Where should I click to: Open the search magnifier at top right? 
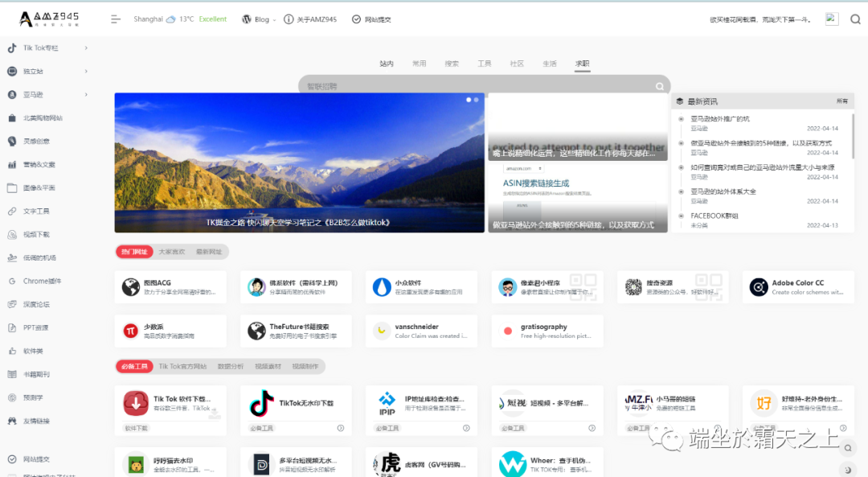(x=855, y=19)
